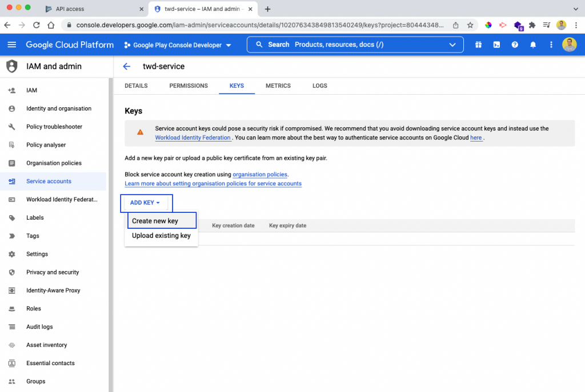
Task: Open Tags in the sidebar
Action: (x=53, y=236)
